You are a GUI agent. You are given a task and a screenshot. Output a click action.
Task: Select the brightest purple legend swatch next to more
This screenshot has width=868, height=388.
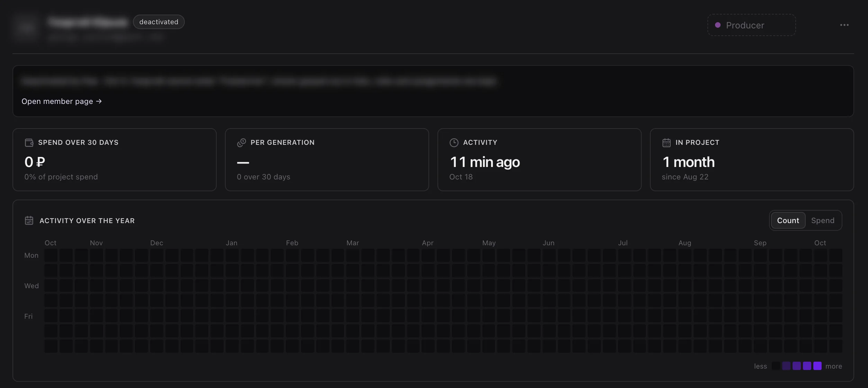click(817, 366)
